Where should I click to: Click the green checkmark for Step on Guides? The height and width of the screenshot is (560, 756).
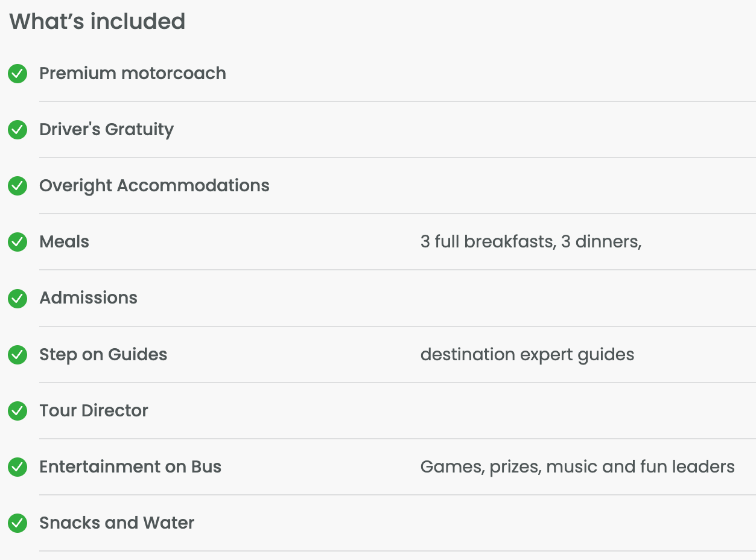tap(17, 355)
